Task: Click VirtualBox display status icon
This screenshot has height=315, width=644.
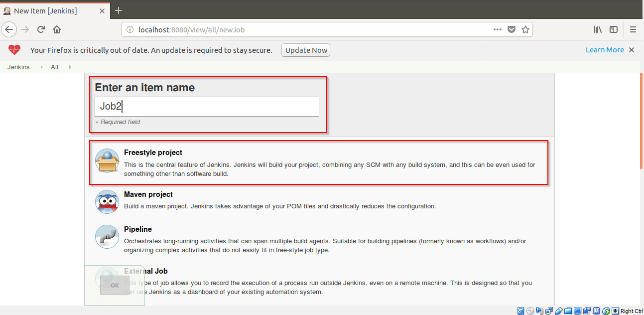Action: [577, 311]
